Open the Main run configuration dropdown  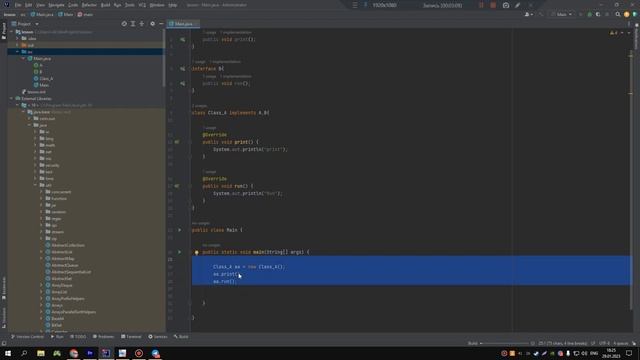click(562, 14)
